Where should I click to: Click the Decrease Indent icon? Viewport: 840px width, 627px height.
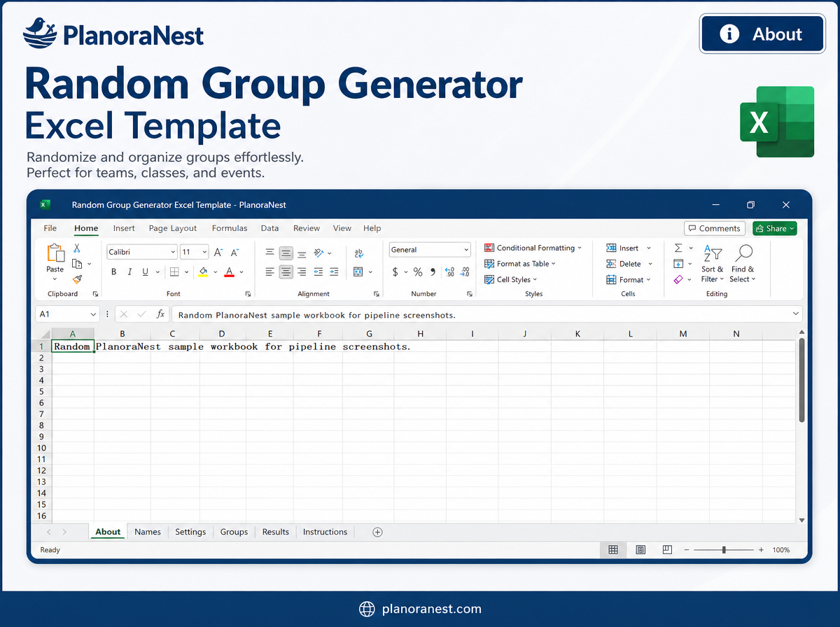[318, 272]
